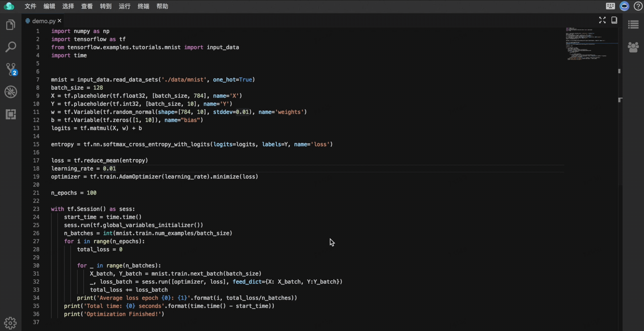Click the Python file icon on demo.py tab
The image size is (644, 331).
click(28, 21)
